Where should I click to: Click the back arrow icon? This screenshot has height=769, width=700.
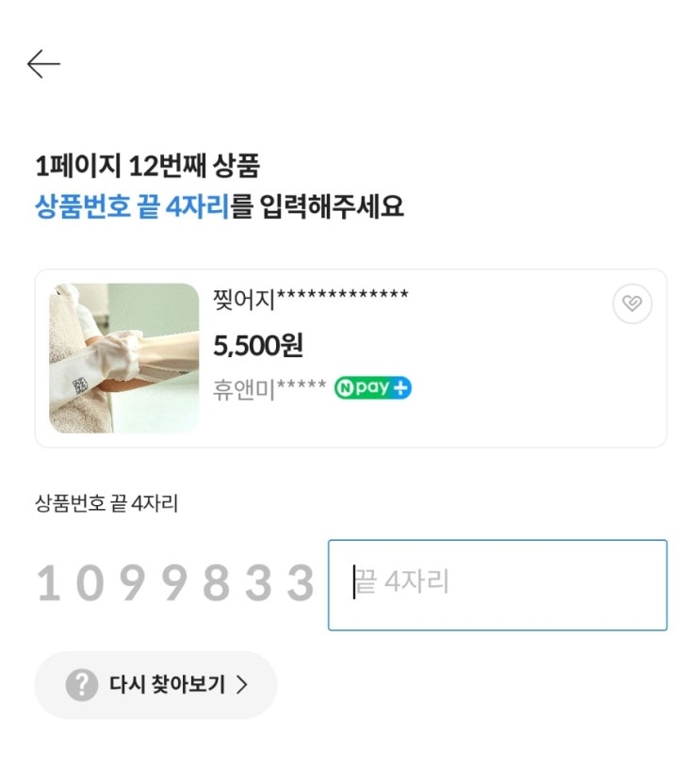[43, 64]
